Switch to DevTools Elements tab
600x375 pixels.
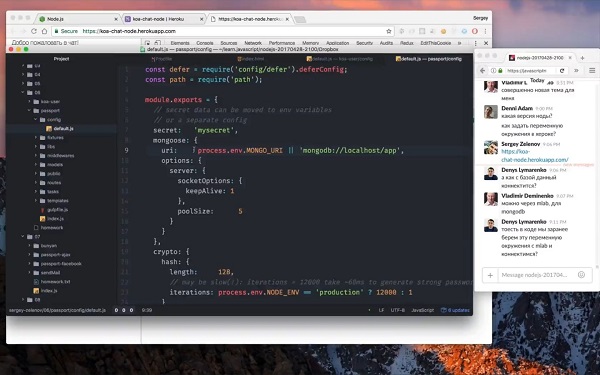tap(180, 43)
